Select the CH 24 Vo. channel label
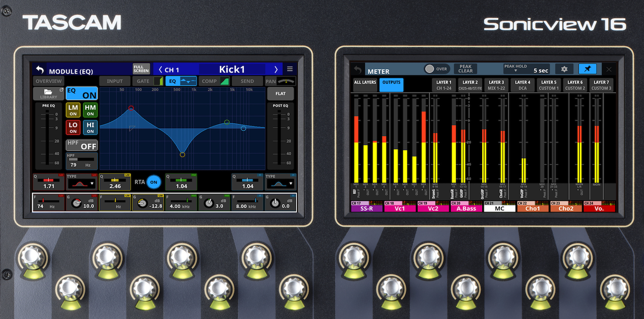This screenshot has height=319, width=644. (x=599, y=206)
